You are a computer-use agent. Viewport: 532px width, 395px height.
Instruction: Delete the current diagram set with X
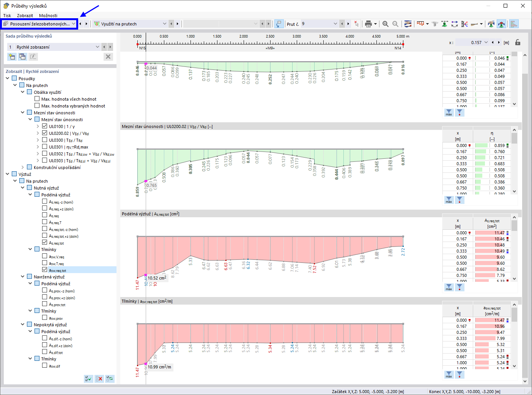tap(108, 57)
